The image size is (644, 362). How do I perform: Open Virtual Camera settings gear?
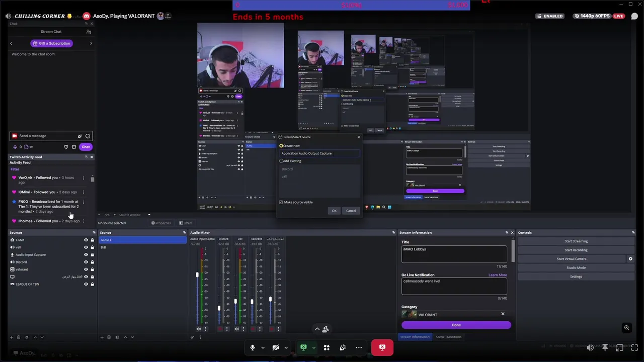point(630,259)
